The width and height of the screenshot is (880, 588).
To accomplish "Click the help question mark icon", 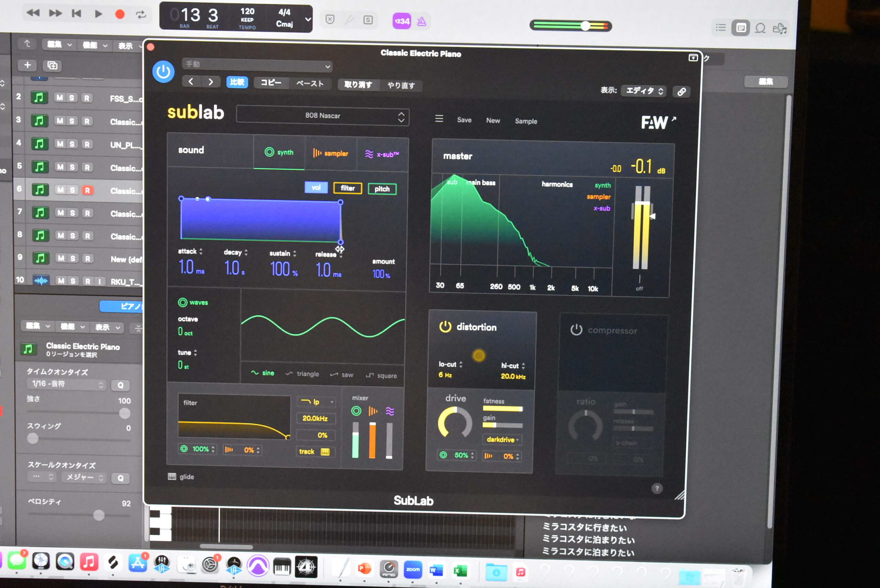I will [657, 488].
